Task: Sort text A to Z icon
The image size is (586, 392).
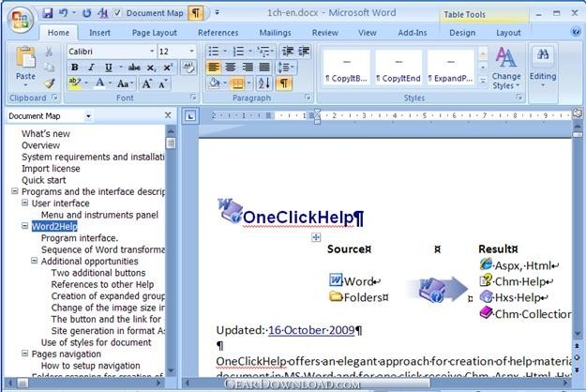Action: (263, 83)
